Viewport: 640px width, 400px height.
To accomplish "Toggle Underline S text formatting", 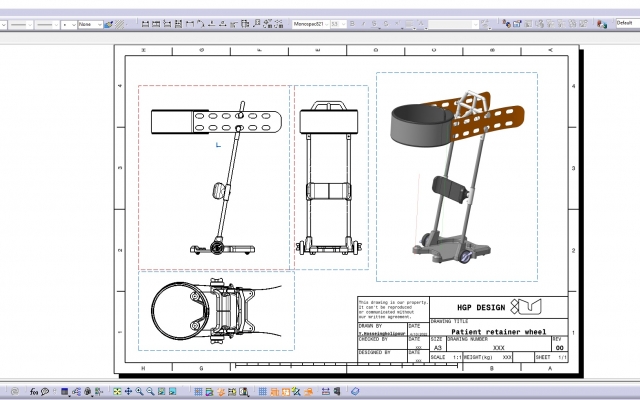I will [374, 24].
